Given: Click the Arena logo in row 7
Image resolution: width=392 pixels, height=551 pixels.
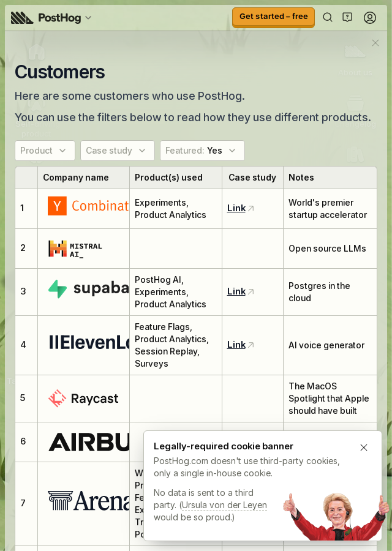Looking at the screenshot, I should tap(89, 501).
